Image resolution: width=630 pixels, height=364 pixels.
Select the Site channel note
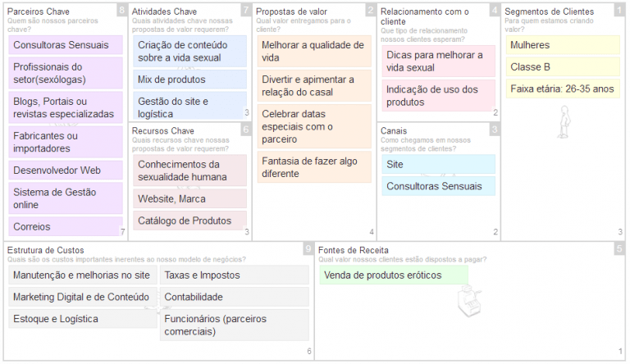point(438,164)
